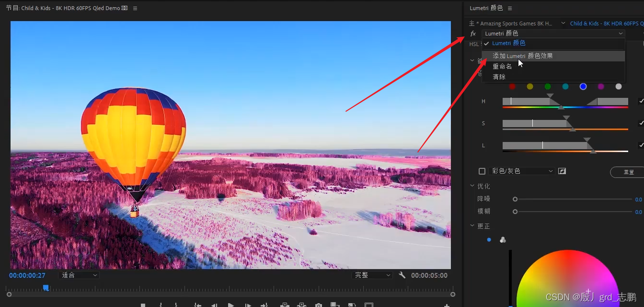
Task: Pick the yellow color swatch
Action: point(530,86)
